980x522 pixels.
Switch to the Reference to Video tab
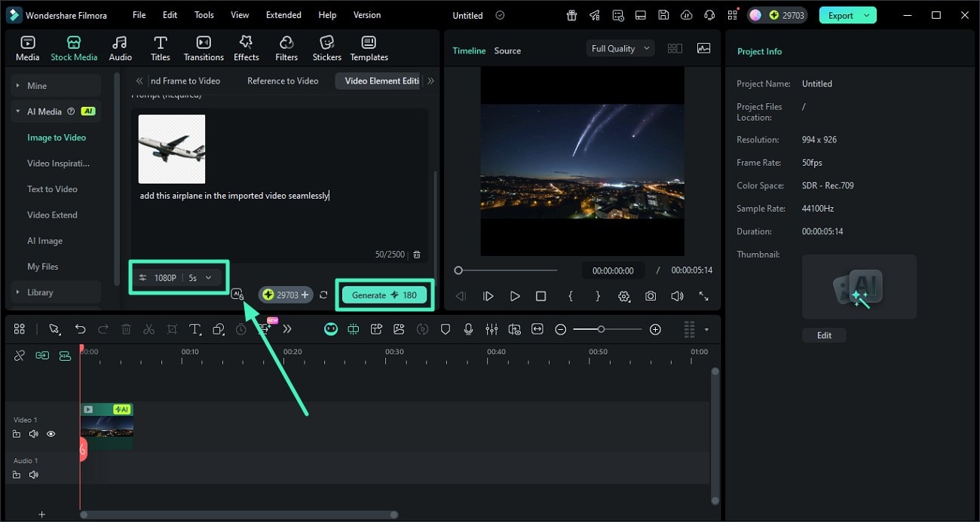(x=283, y=81)
